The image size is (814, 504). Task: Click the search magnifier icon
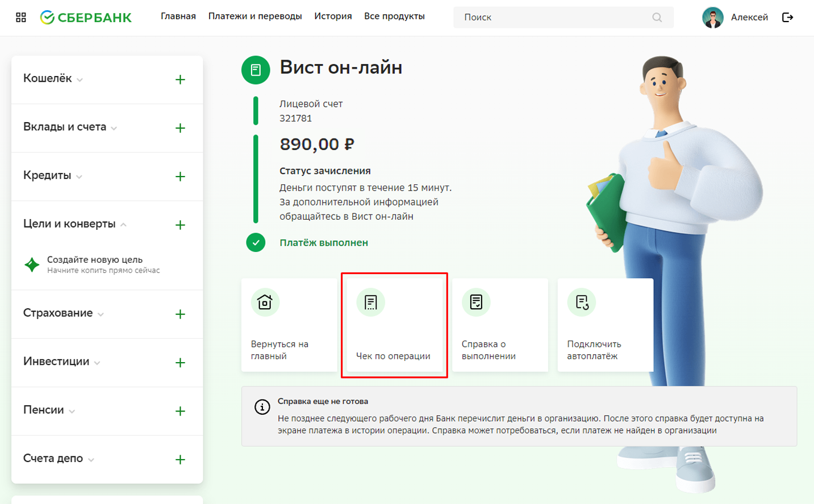[x=657, y=18]
